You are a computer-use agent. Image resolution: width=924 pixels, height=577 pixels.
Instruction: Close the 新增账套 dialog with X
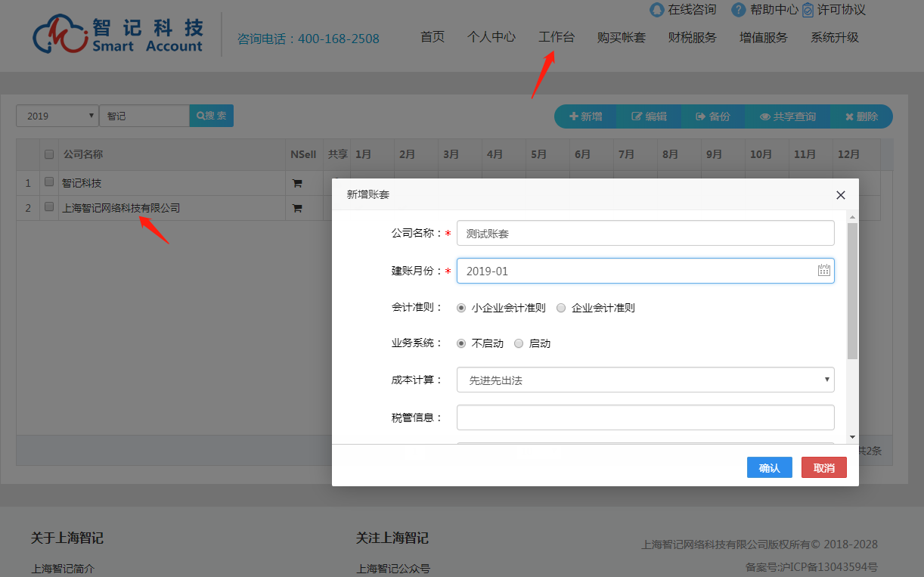[x=840, y=195]
